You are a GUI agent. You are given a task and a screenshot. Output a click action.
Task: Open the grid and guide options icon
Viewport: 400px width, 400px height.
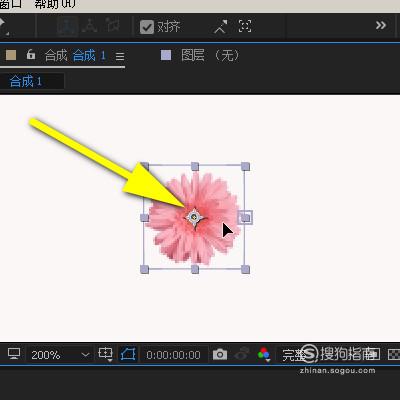(x=106, y=354)
